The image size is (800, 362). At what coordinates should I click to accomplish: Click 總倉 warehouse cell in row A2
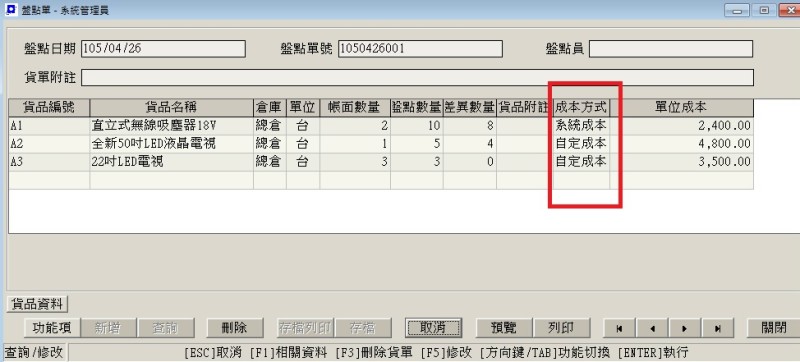click(x=269, y=144)
